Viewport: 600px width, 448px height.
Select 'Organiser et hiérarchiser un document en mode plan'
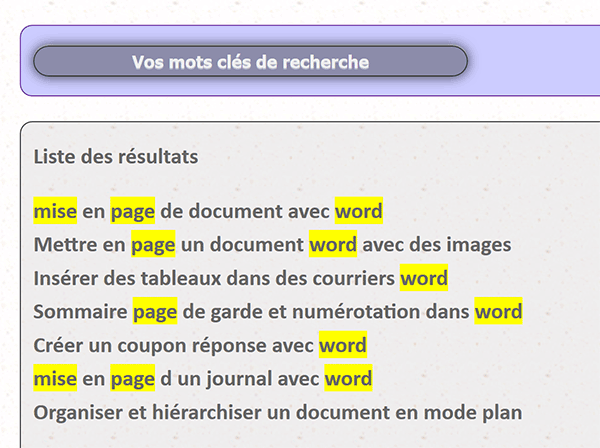(278, 412)
